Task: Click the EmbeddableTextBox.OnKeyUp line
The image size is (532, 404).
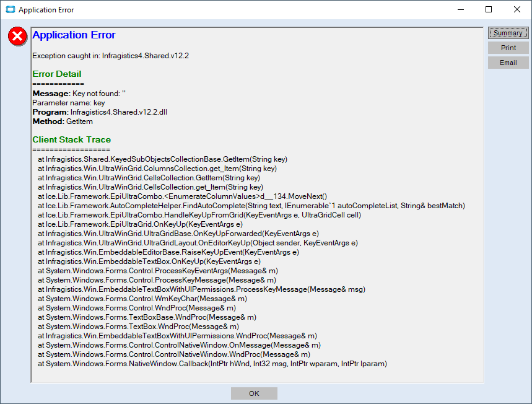Action: (149, 261)
